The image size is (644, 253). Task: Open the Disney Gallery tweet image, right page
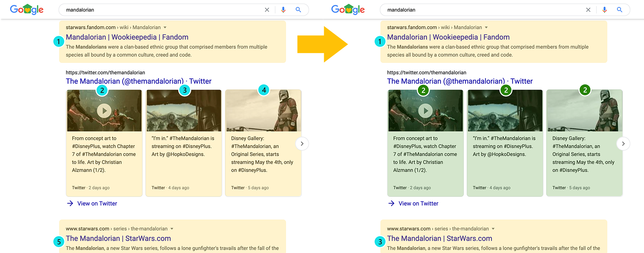(x=585, y=111)
